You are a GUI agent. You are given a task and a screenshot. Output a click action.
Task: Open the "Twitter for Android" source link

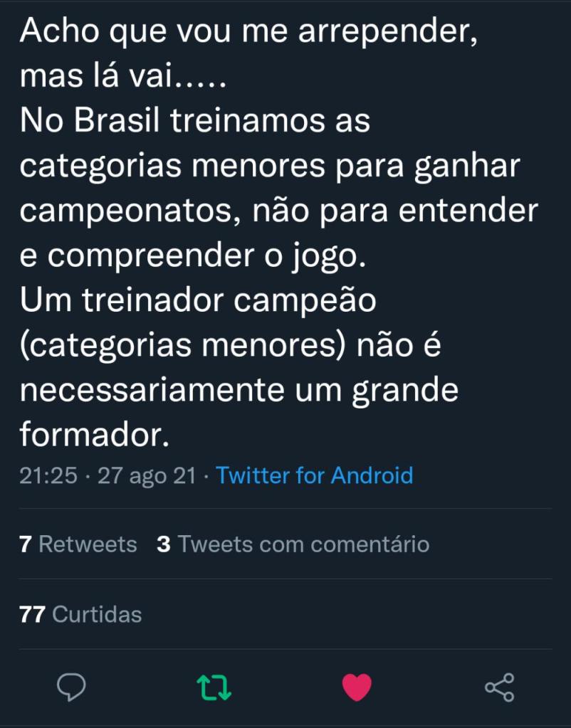(x=314, y=475)
